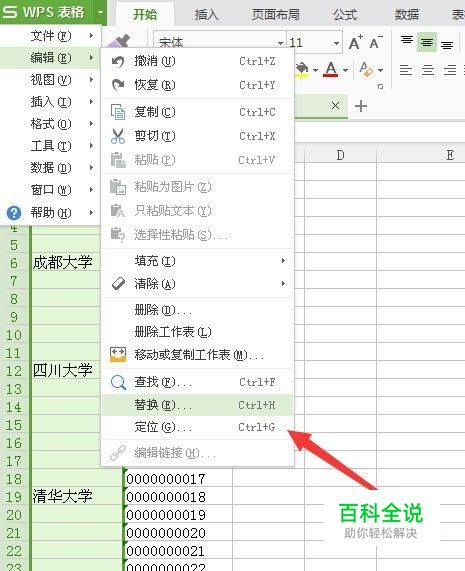465x571 pixels.
Task: Click the eraser Clear icon
Action: [118, 284]
